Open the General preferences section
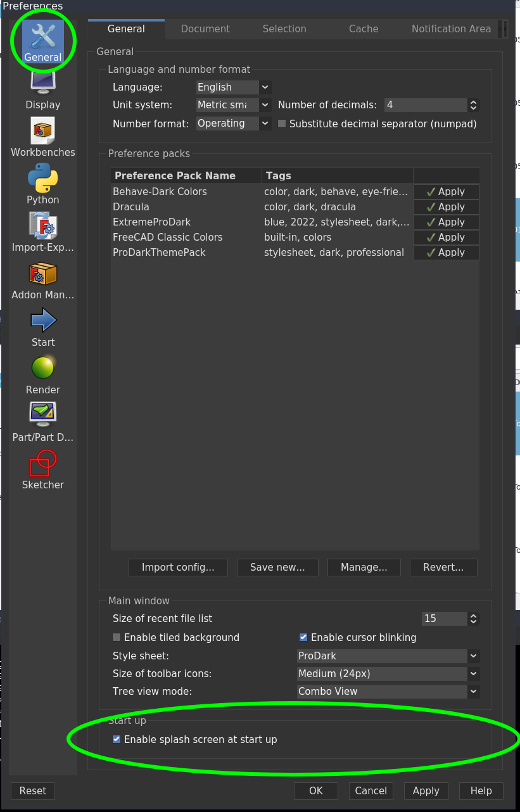This screenshot has height=812, width=520. (x=42, y=41)
